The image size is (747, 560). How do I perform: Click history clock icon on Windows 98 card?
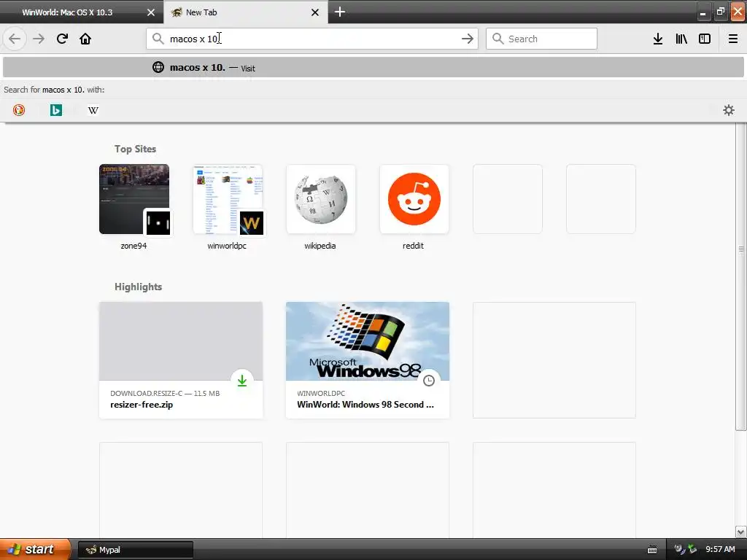pos(429,381)
